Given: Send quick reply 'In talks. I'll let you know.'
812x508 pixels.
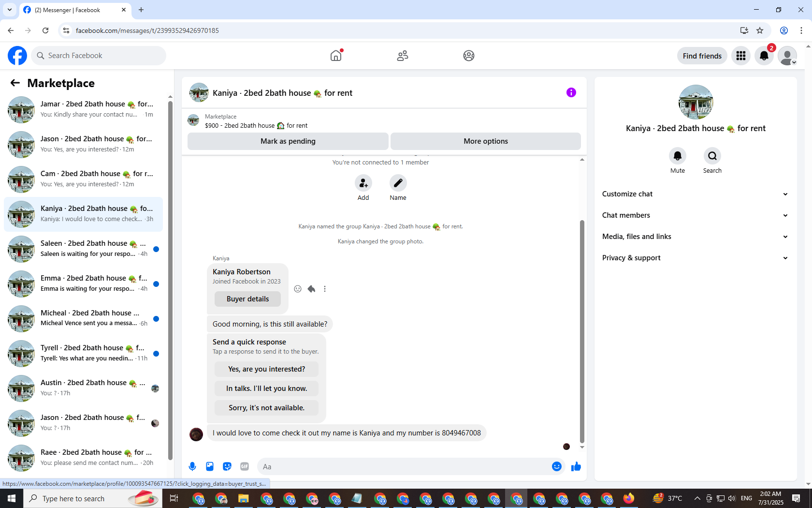Looking at the screenshot, I should 266,388.
